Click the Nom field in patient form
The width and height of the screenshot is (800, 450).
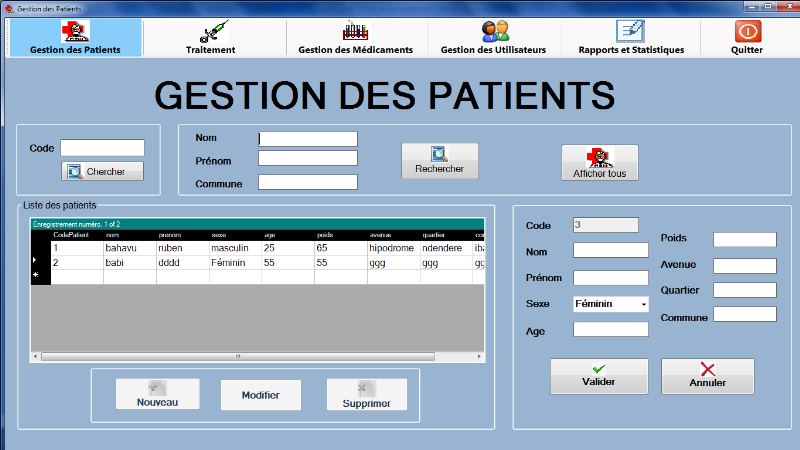click(611, 250)
